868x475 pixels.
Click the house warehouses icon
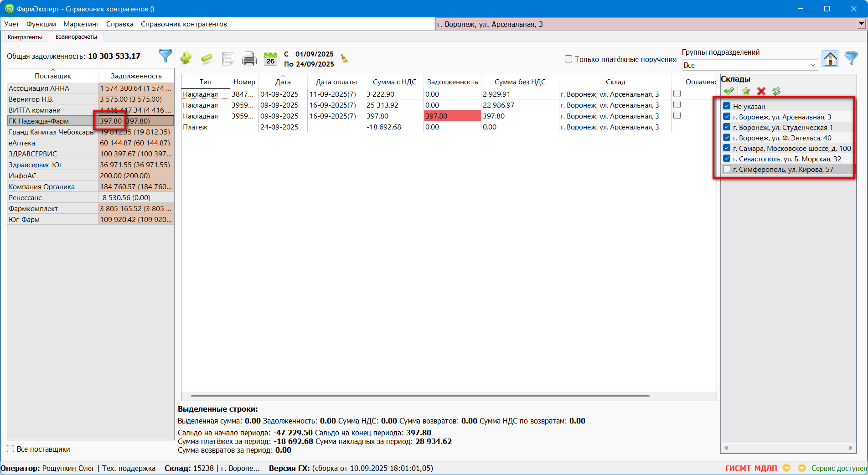830,59
